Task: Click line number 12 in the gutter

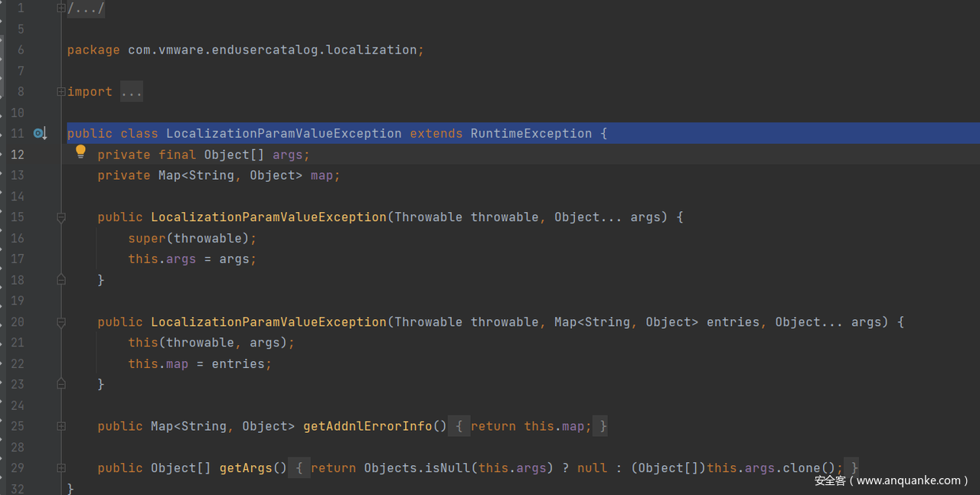Action: (x=17, y=155)
